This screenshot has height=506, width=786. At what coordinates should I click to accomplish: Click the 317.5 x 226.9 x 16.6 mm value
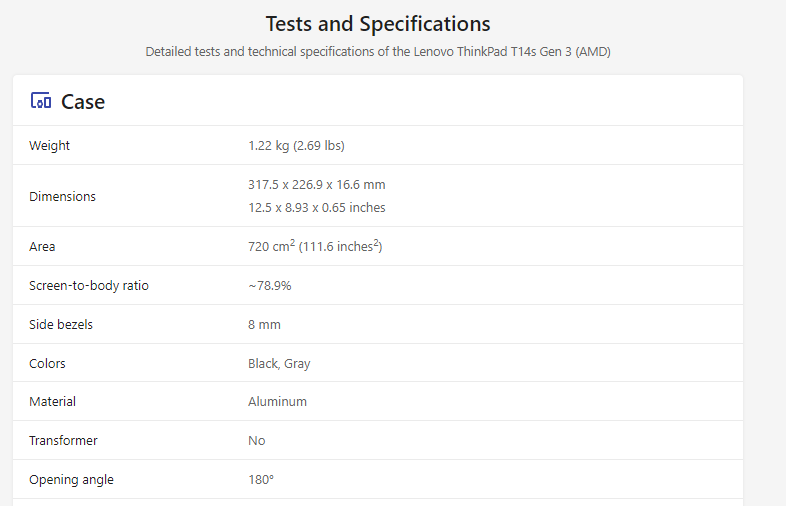click(317, 185)
